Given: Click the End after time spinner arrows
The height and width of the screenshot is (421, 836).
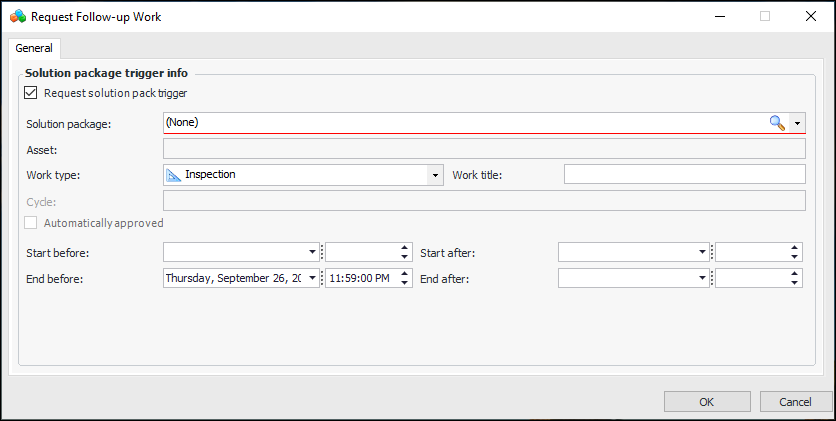Looking at the screenshot, I should tap(794, 278).
